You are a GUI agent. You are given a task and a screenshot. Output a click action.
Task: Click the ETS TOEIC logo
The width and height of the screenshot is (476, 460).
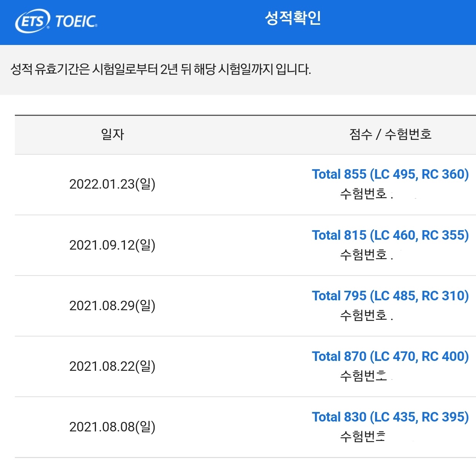56,21
